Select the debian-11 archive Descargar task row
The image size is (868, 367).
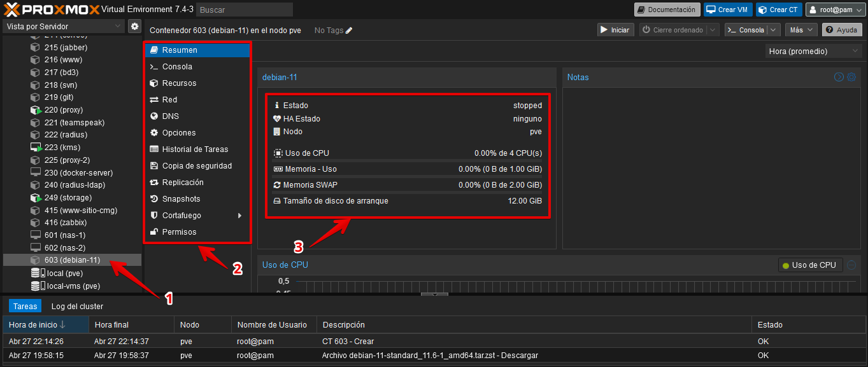coord(434,356)
